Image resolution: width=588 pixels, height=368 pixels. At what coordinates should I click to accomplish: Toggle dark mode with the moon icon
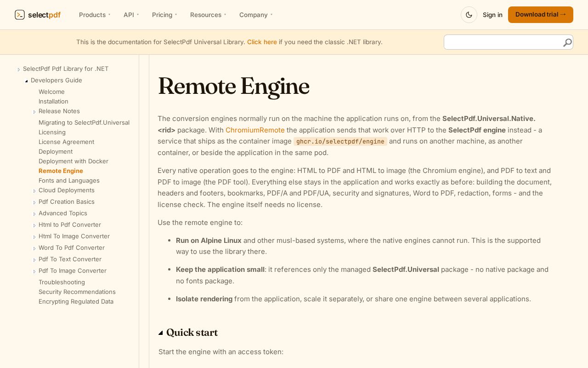coord(469,15)
